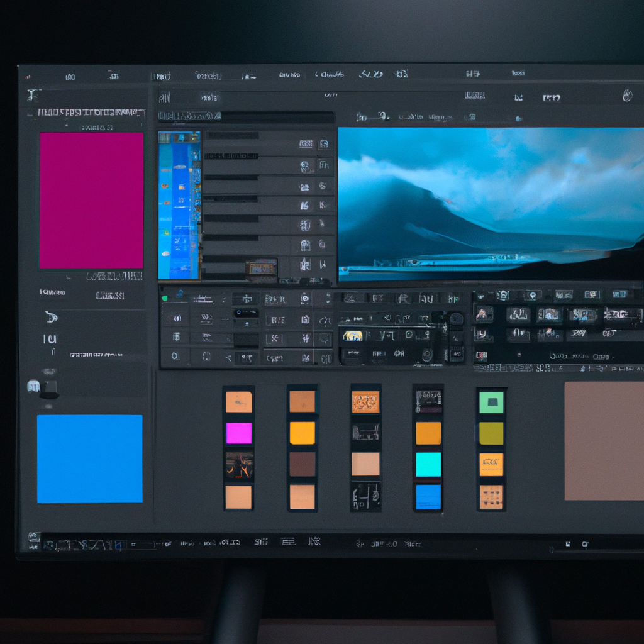Open the first menu item in the top bar
This screenshot has width=644, height=644.
tap(70, 77)
